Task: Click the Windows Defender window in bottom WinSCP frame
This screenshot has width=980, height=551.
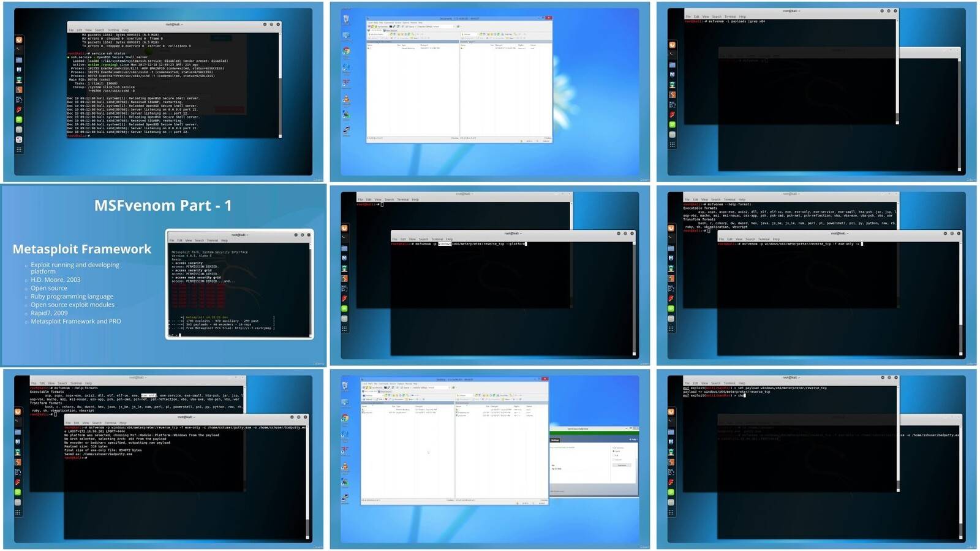Action: pos(594,460)
